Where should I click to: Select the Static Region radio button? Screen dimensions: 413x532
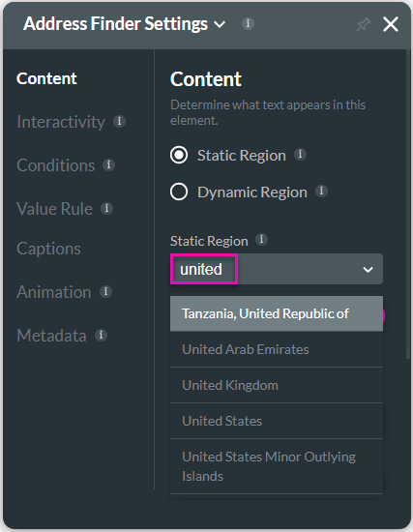pos(179,155)
